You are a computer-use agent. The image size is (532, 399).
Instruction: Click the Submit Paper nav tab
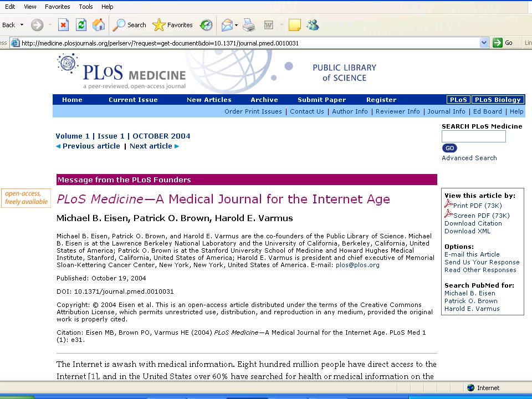point(321,100)
